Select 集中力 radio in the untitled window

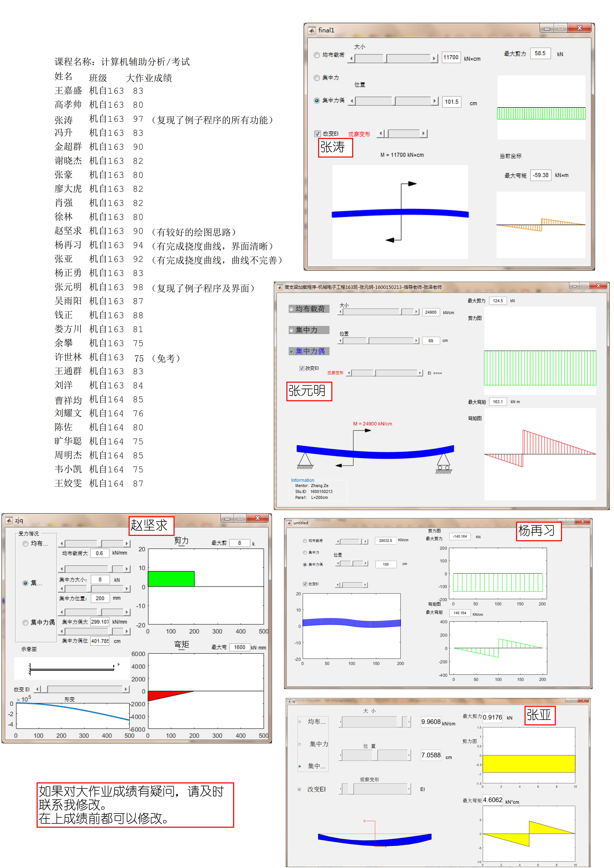[x=305, y=553]
